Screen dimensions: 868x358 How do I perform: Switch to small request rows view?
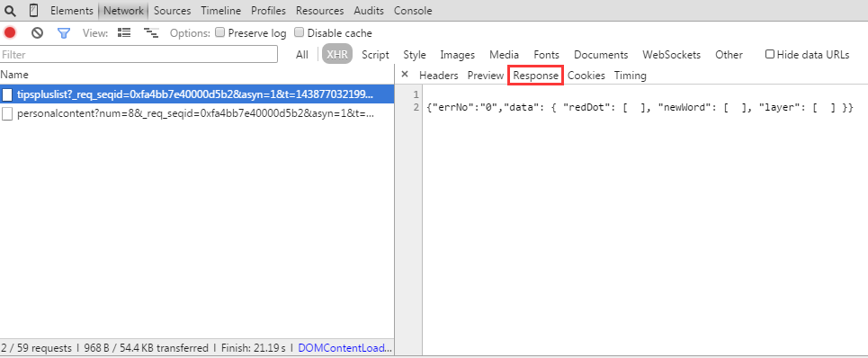150,33
